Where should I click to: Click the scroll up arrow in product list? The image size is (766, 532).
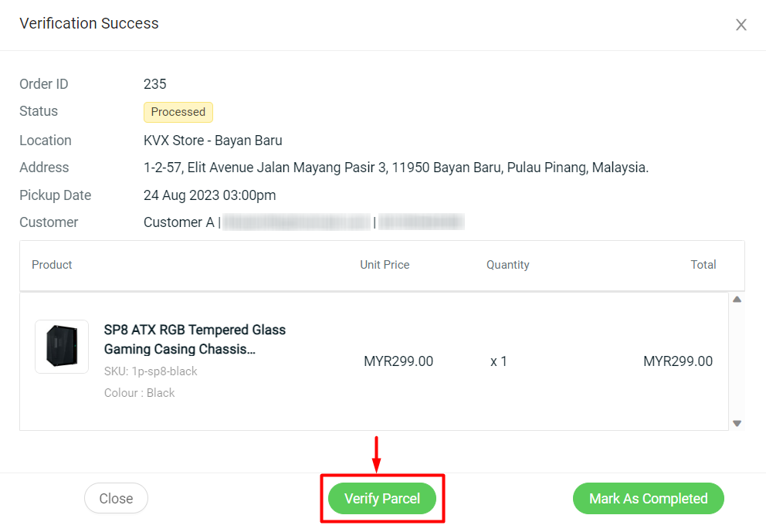(x=737, y=300)
